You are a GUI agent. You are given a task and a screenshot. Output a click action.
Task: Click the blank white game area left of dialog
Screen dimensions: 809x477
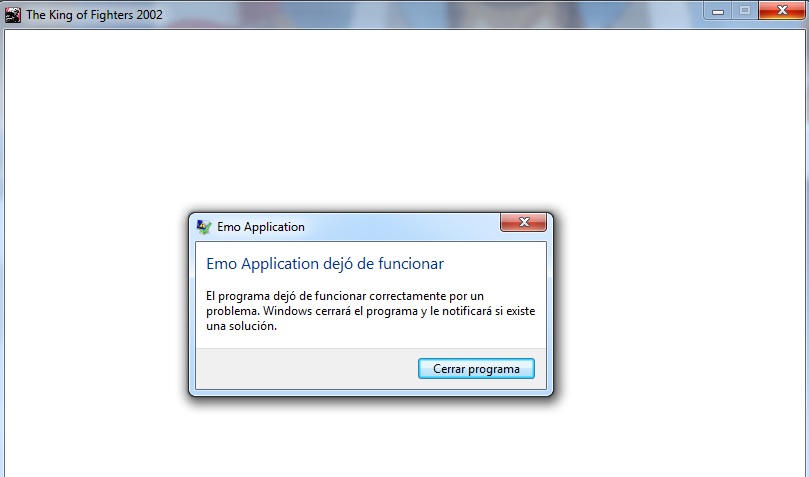point(95,304)
